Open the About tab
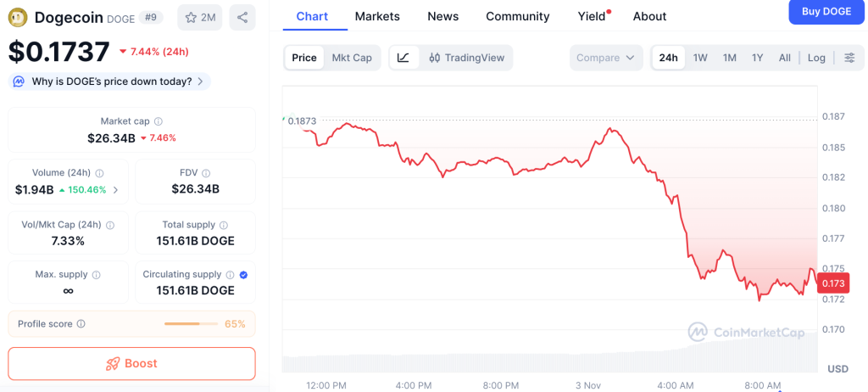This screenshot has width=868, height=392. point(650,16)
